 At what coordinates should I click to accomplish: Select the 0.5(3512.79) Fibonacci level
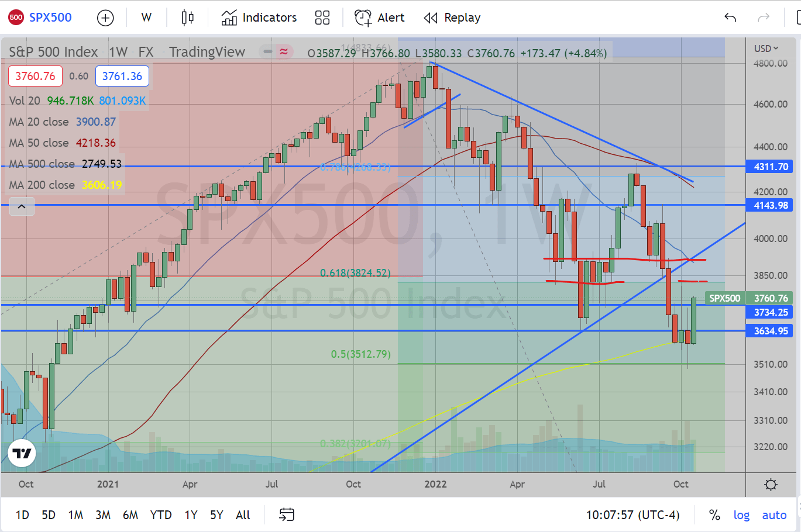(360, 354)
